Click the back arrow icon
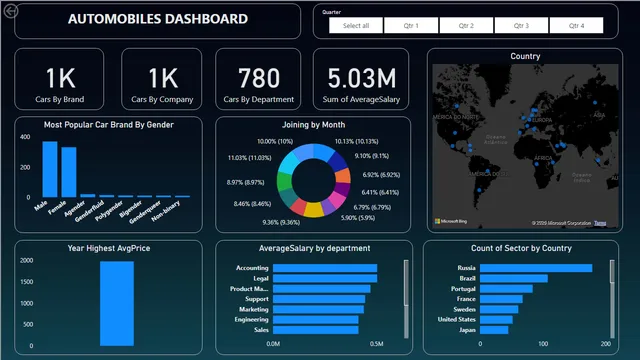The height and width of the screenshot is (360, 640). point(11,11)
